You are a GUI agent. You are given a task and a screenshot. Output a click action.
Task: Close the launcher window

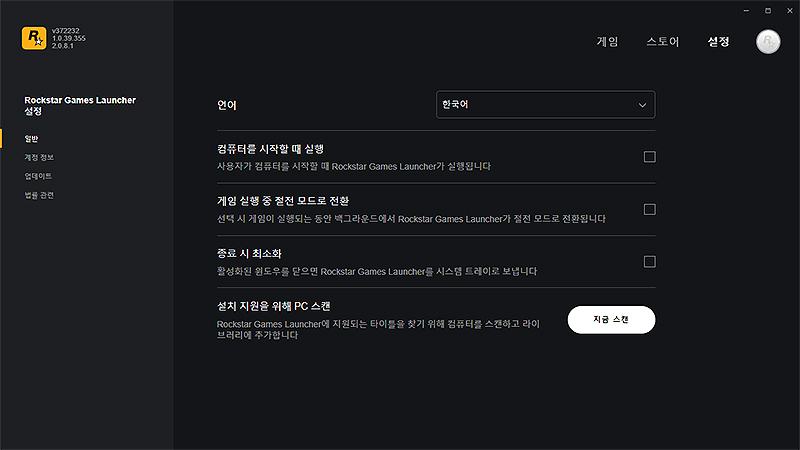(x=790, y=11)
